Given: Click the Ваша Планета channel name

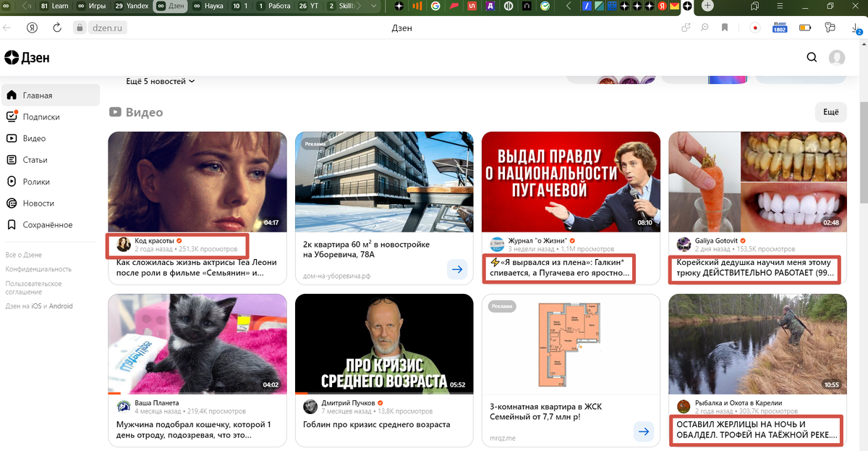Looking at the screenshot, I should pos(157,402).
